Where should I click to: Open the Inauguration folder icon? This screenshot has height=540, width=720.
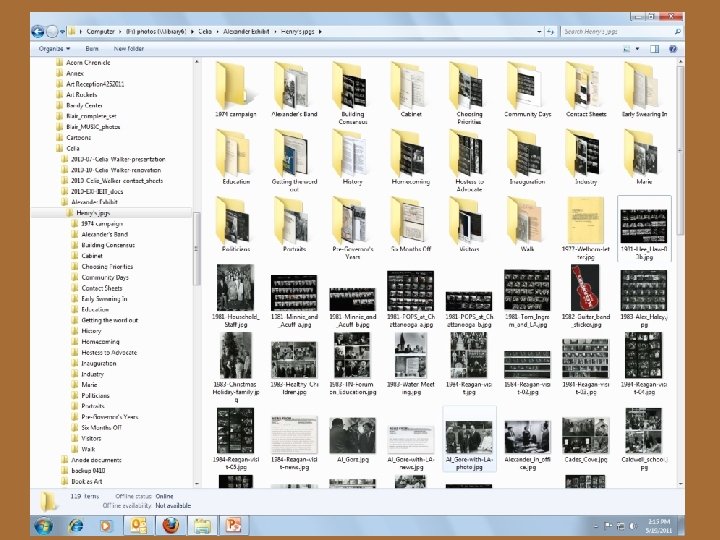526,152
